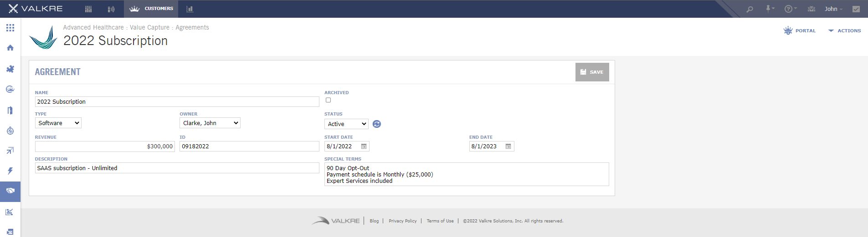Viewport: 868px width, 237px height.
Task: Open the Privacy Policy footer link
Action: [x=403, y=221]
